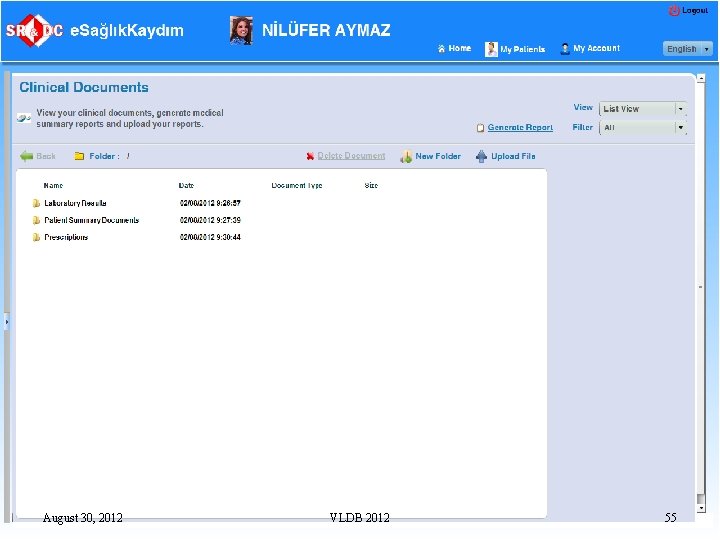720x540 pixels.
Task: Open the English language dropdown
Action: pos(687,49)
